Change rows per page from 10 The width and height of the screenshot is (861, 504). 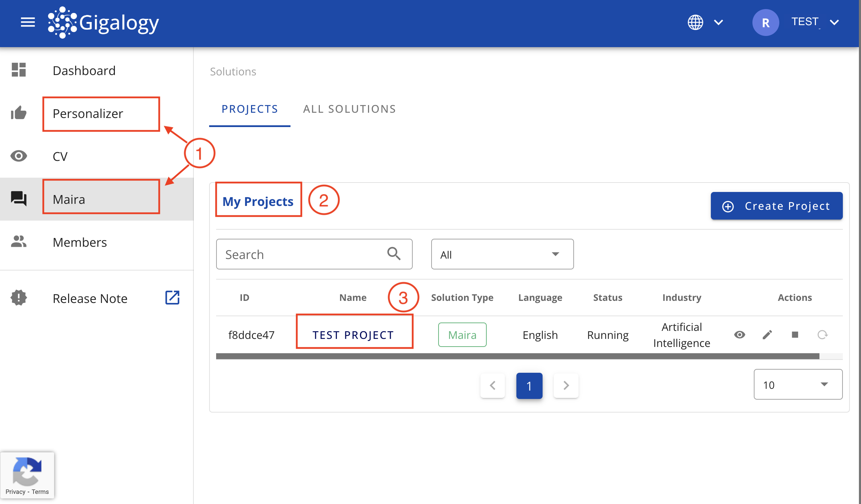798,385
